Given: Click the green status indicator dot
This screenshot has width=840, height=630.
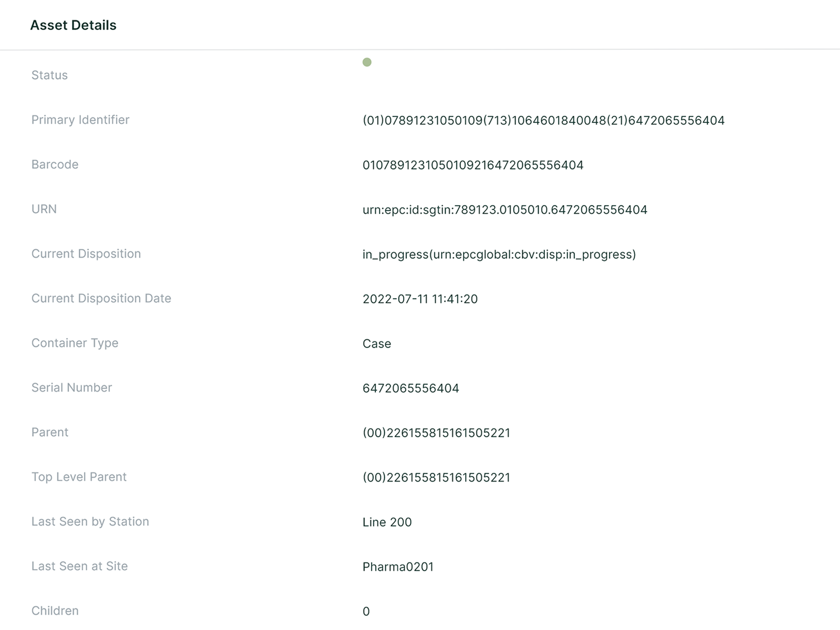Looking at the screenshot, I should (x=367, y=62).
